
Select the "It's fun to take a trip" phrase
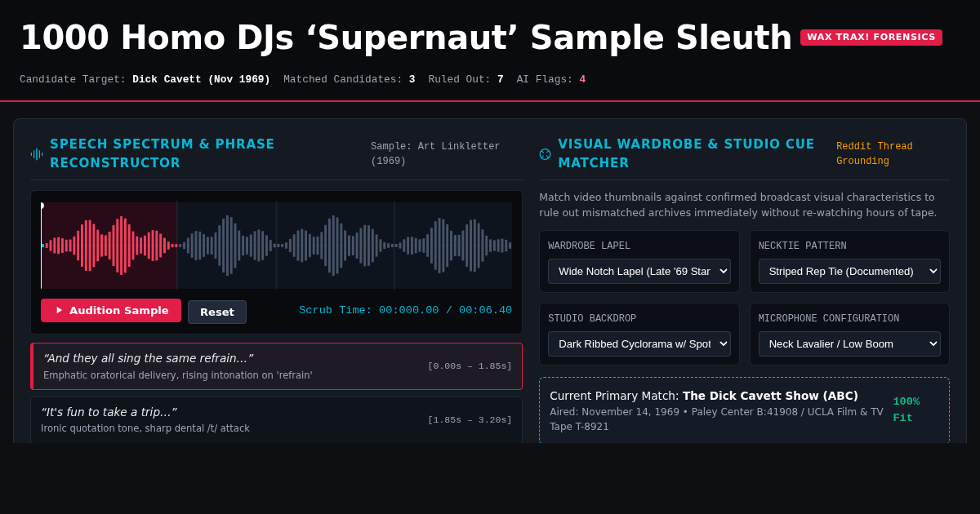[x=277, y=419]
